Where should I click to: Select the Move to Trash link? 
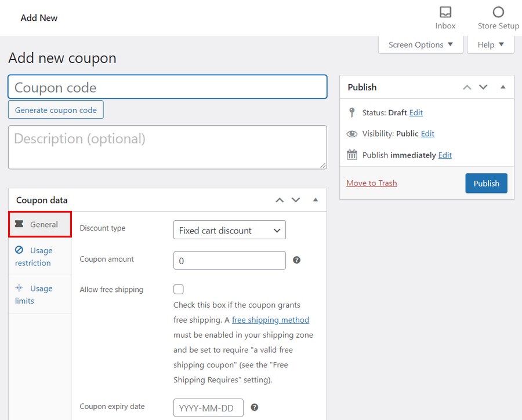coord(371,183)
